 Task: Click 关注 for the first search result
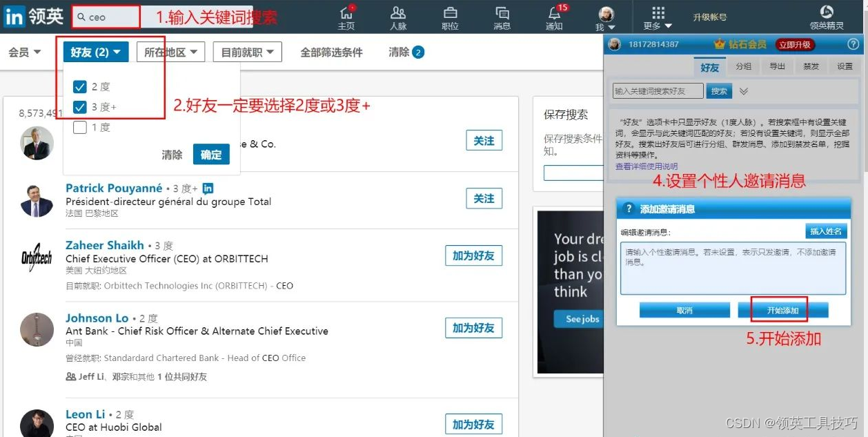[x=484, y=141]
